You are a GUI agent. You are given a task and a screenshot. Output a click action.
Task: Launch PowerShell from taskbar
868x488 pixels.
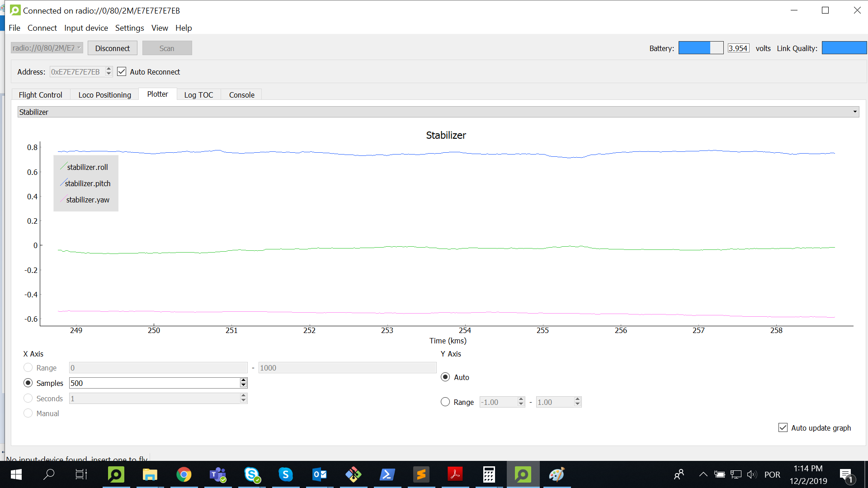click(x=387, y=474)
